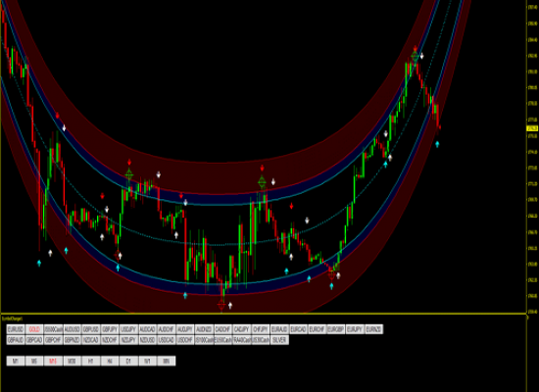
Task: Click the red diamond marker at the lowest low
Action: [221, 305]
